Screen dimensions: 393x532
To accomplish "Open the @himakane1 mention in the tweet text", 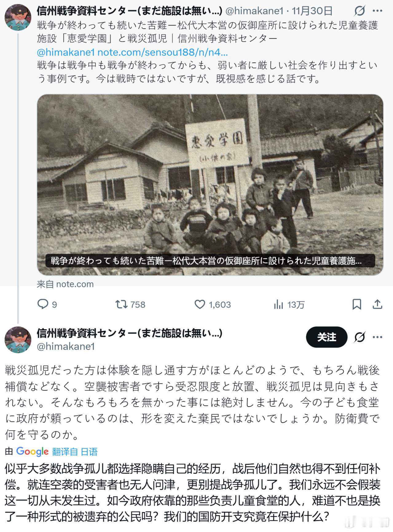I will [x=66, y=52].
